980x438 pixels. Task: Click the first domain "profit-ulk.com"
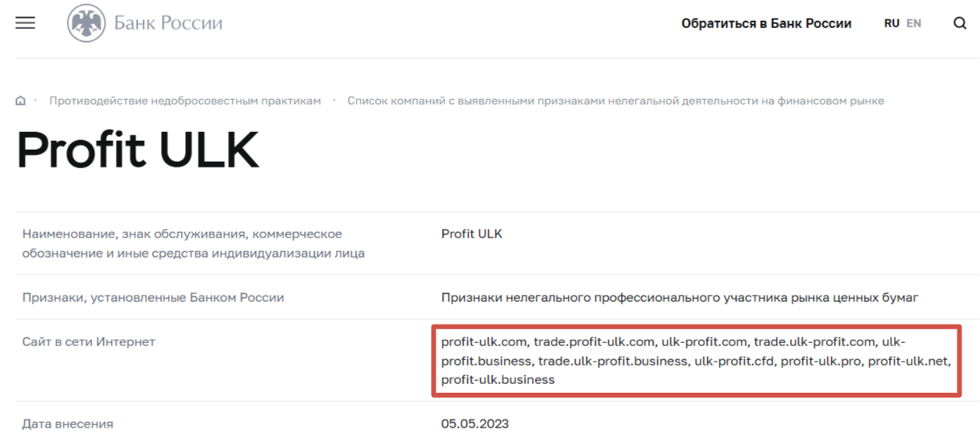pos(483,342)
